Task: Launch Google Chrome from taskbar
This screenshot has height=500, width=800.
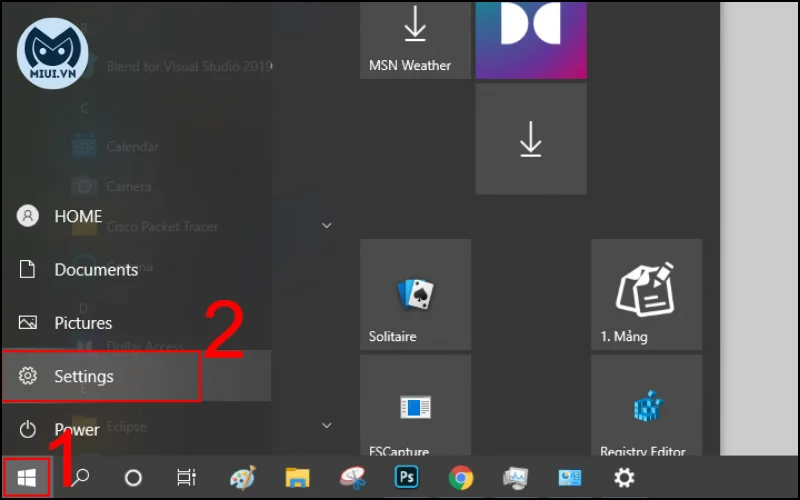Action: [x=461, y=478]
